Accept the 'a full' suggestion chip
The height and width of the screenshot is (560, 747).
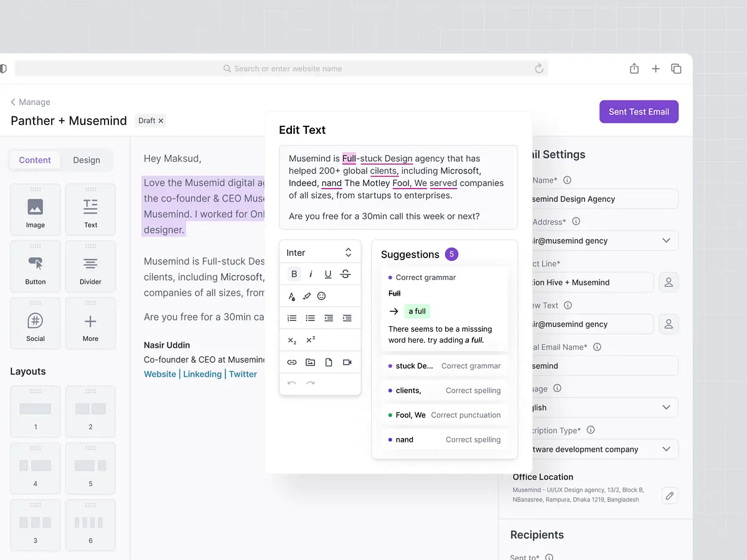tap(416, 311)
